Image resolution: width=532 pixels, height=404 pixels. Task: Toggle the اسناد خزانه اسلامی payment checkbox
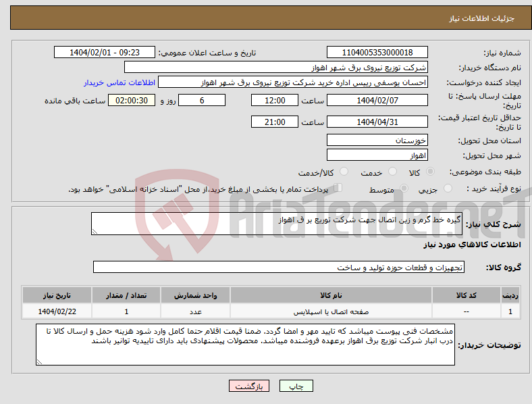coord(338,188)
